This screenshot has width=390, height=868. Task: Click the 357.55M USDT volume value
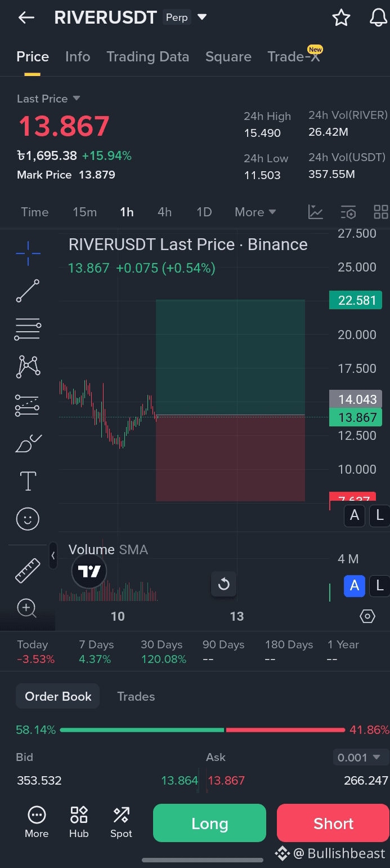331,174
